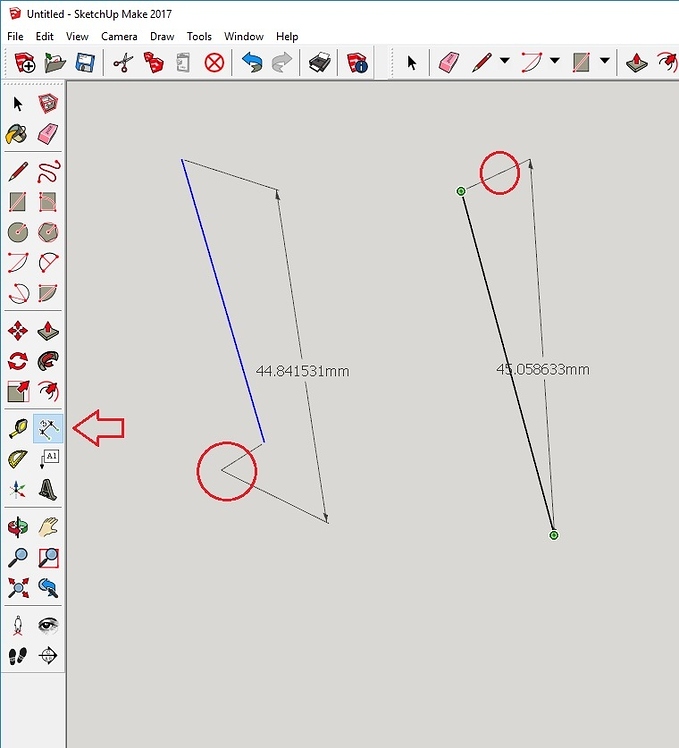Image resolution: width=679 pixels, height=748 pixels.
Task: Select the Line pencil in left toolbar
Action: tap(18, 172)
